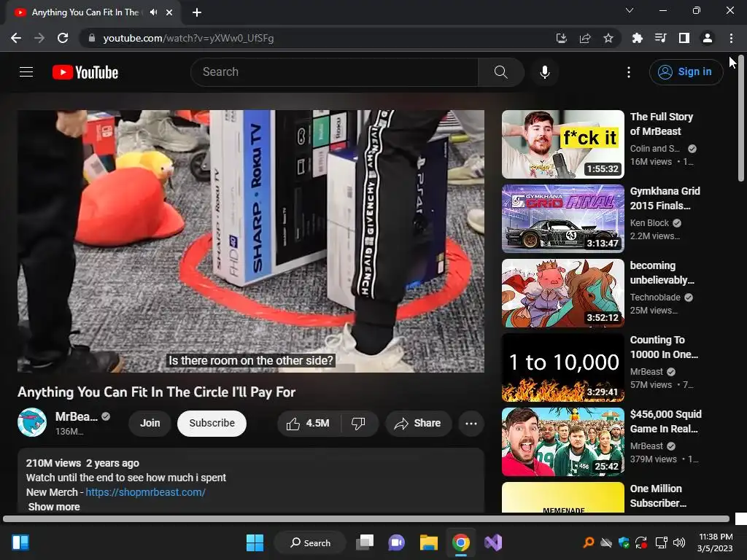Open YouTube settings three-dot menu
747x560 pixels.
628,72
